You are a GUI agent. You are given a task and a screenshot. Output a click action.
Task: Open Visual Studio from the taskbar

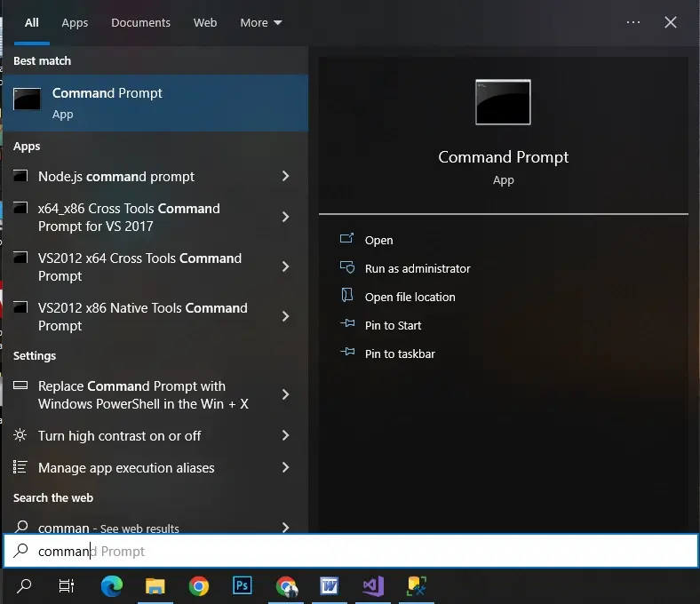click(x=373, y=585)
